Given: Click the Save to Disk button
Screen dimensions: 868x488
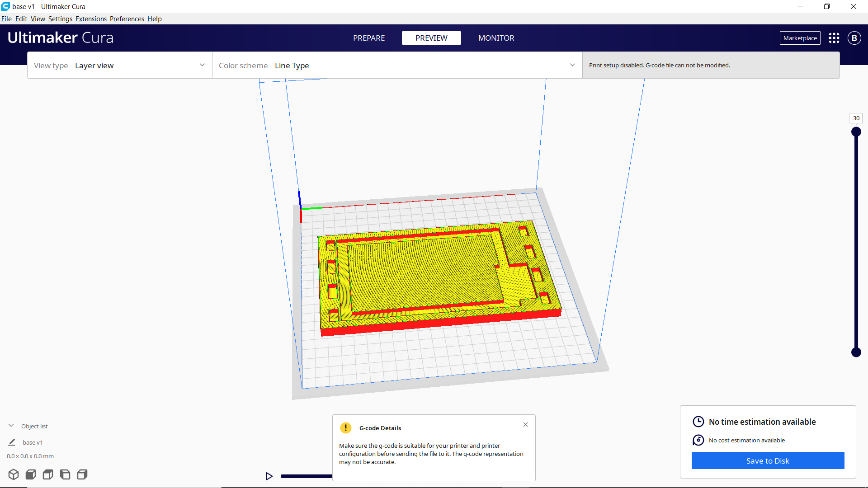Looking at the screenshot, I should 768,460.
